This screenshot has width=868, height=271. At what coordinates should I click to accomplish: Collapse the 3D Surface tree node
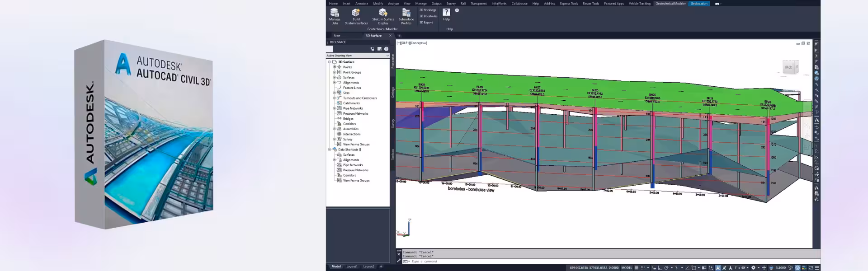tap(330, 62)
